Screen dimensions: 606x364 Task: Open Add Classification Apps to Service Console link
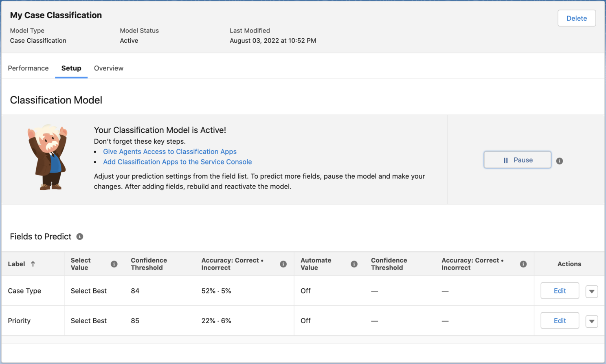(177, 162)
